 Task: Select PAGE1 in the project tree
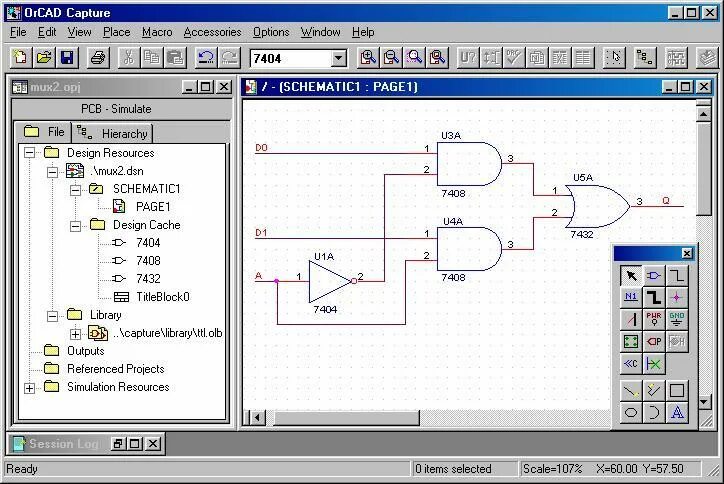click(x=153, y=206)
